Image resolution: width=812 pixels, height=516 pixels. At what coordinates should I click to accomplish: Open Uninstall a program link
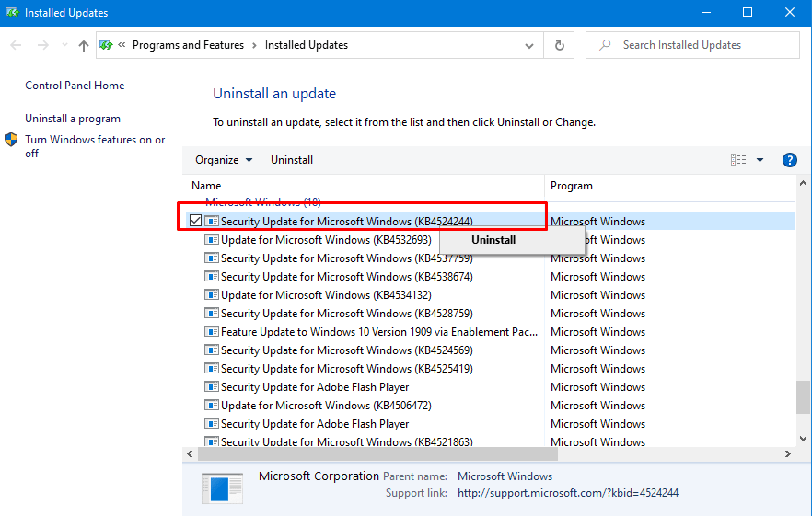pyautogui.click(x=73, y=119)
